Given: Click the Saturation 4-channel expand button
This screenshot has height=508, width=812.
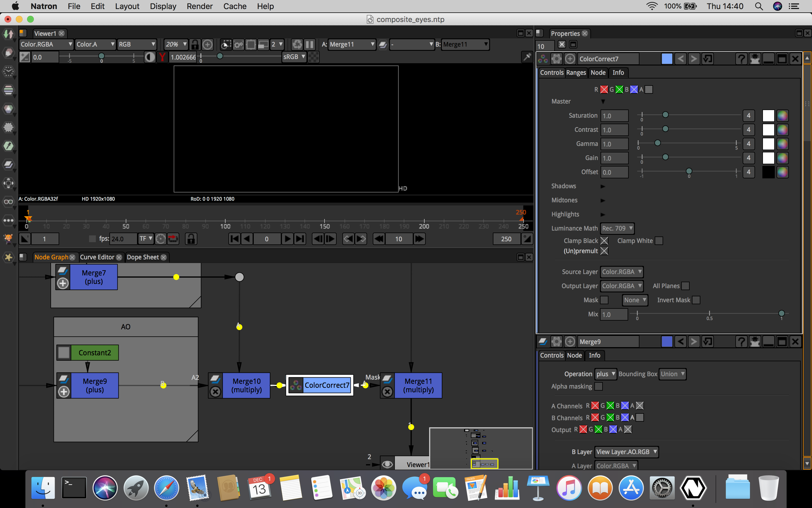Looking at the screenshot, I should pos(748,116).
